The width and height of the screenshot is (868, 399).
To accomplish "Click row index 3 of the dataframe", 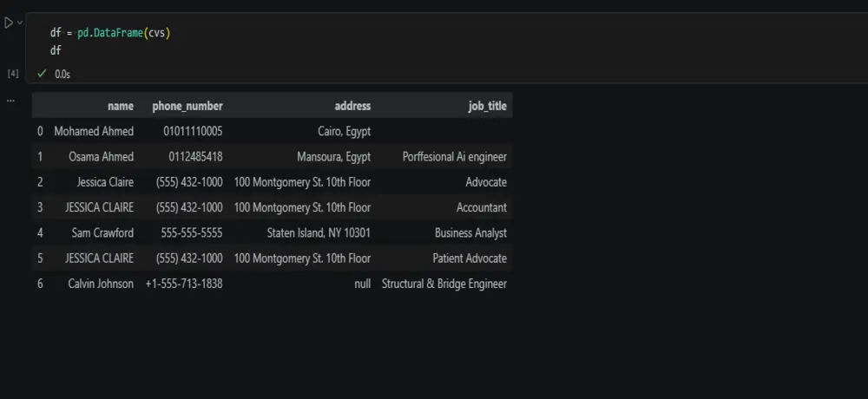I will (x=40, y=207).
